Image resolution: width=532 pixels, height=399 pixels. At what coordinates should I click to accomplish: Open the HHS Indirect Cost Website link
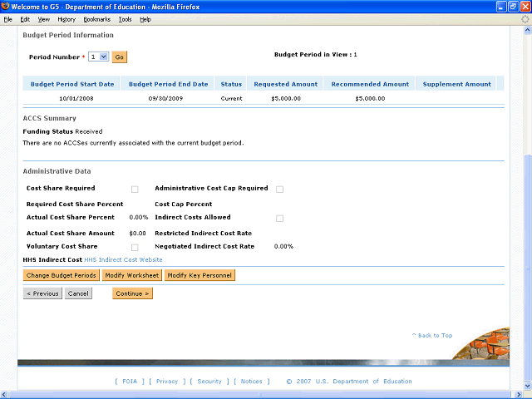click(123, 259)
